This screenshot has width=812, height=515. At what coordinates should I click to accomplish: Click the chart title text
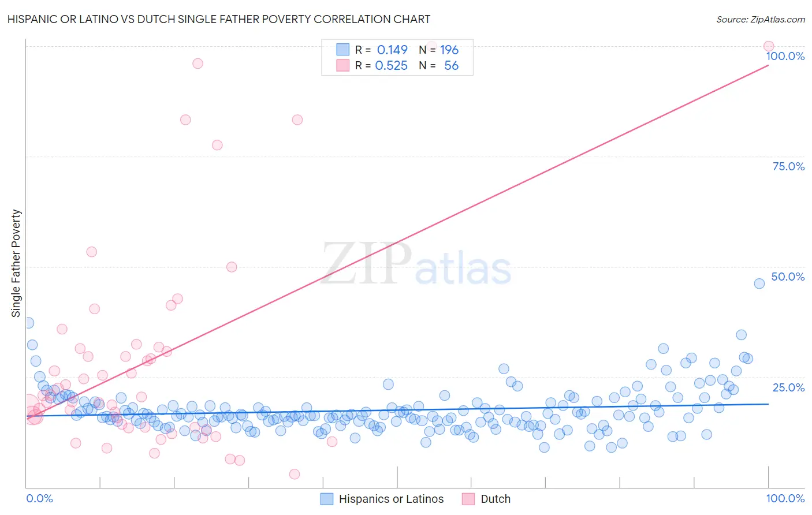click(x=219, y=19)
